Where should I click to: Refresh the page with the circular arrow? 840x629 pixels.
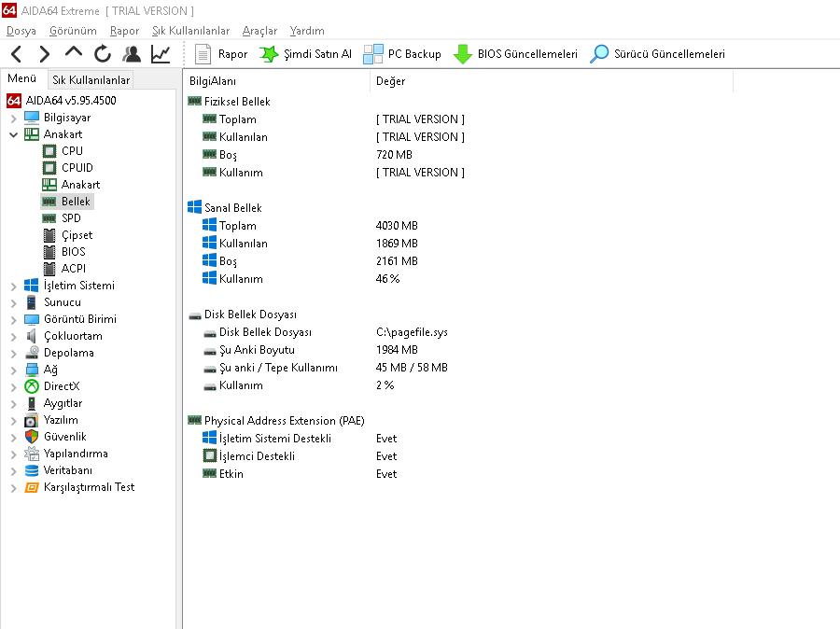[x=103, y=54]
